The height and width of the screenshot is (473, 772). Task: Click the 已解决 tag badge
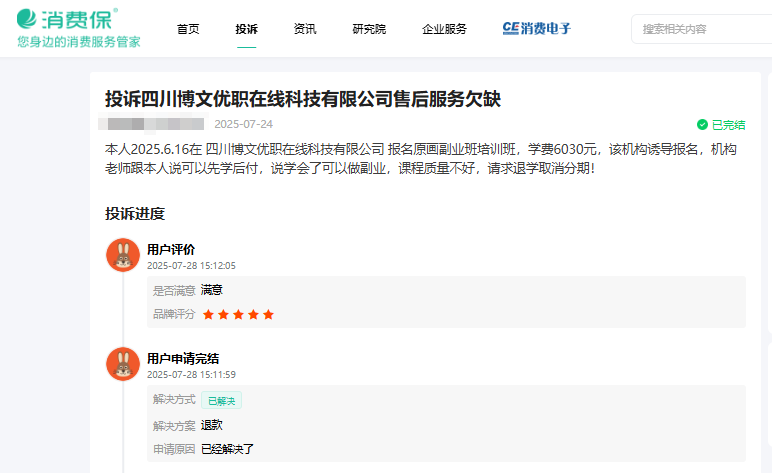point(222,401)
